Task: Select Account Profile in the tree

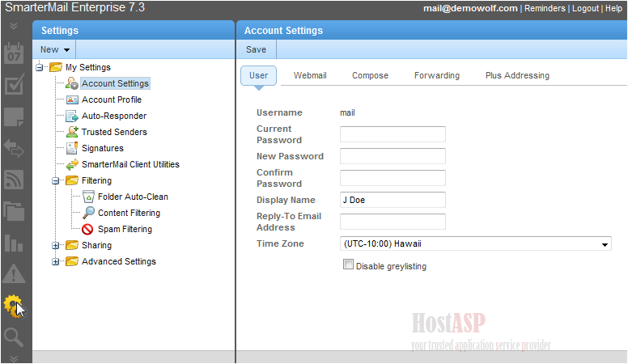Action: click(112, 99)
